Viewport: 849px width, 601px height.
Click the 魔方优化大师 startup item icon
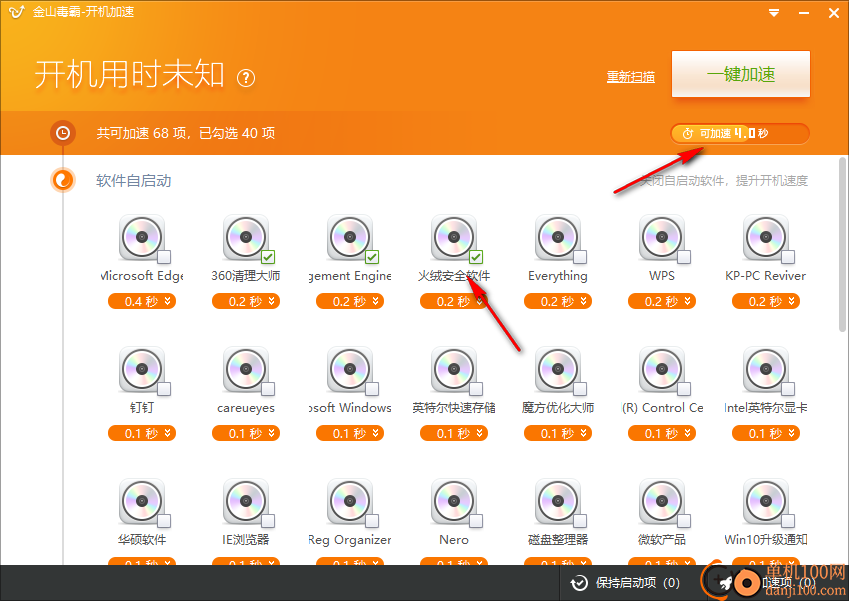point(558,369)
